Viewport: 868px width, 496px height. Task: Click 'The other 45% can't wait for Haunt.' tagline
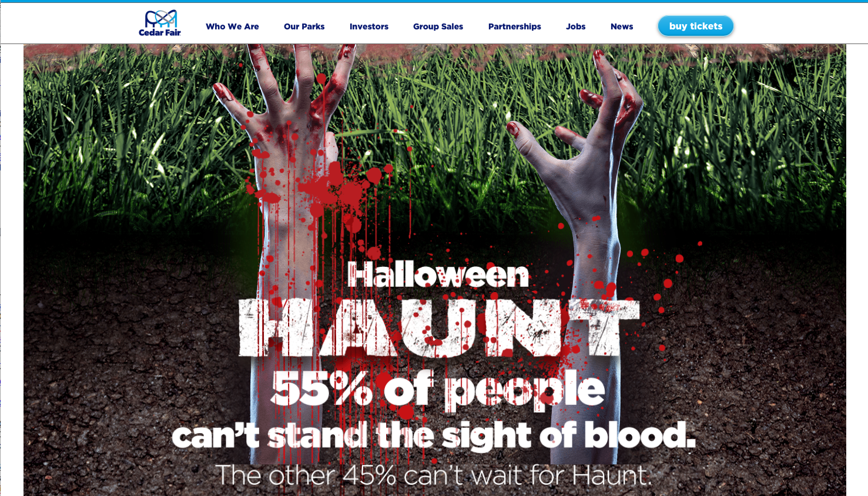434,475
